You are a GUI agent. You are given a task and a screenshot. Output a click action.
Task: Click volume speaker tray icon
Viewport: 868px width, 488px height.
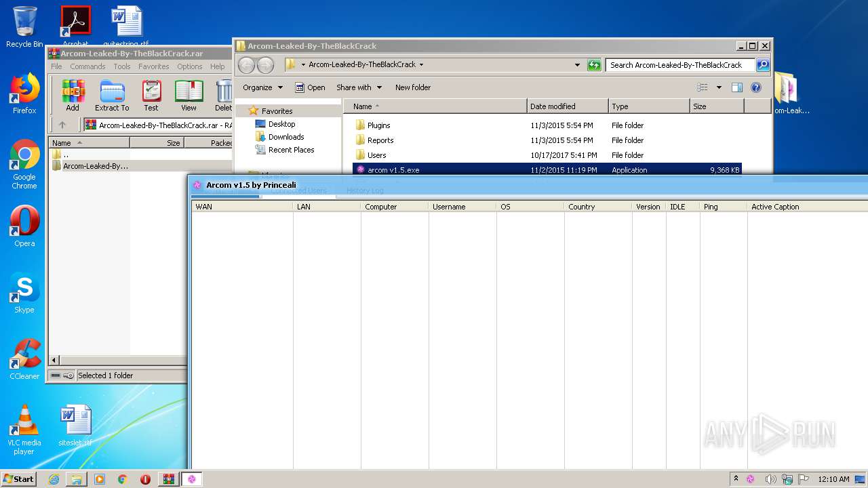(770, 479)
